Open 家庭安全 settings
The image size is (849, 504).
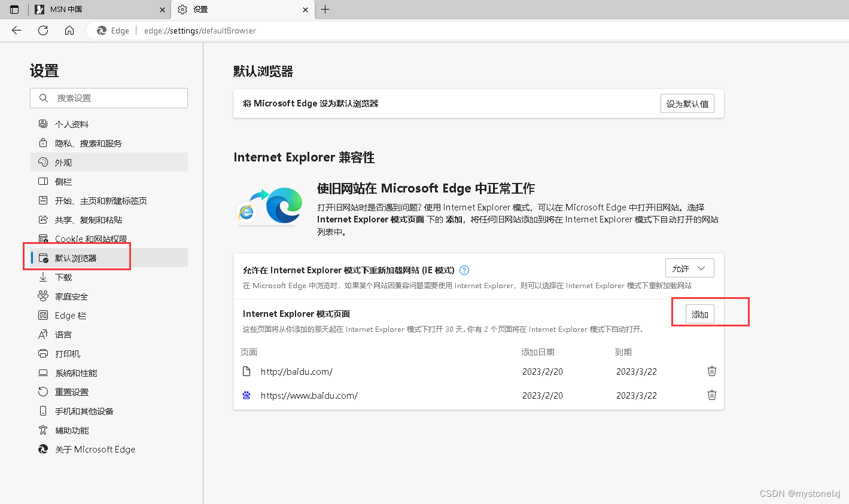pos(109,297)
